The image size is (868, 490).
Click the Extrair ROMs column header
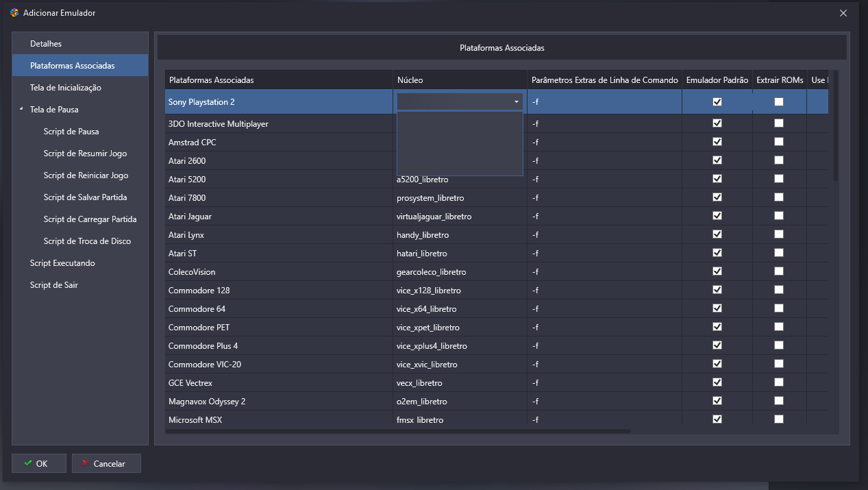[780, 80]
